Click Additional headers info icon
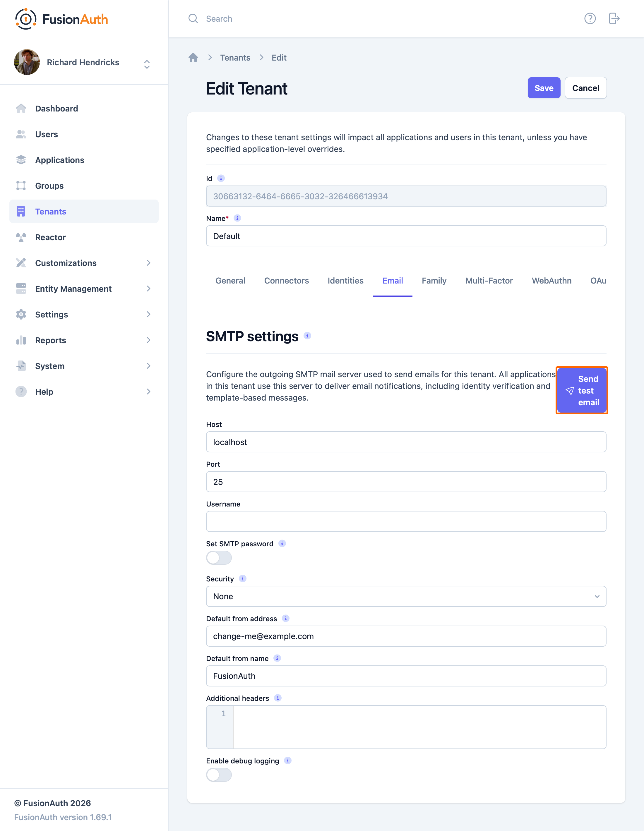This screenshot has width=644, height=831. pos(278,698)
